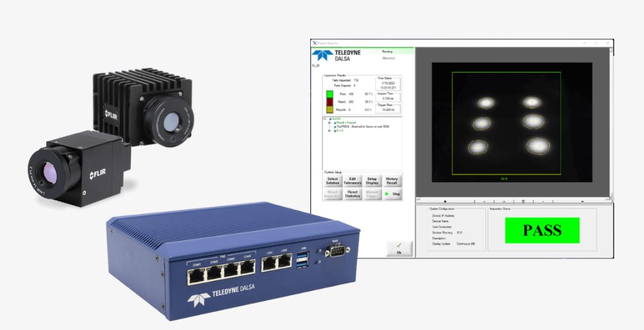Open Edit Tolerances
The width and height of the screenshot is (644, 330).
[352, 181]
